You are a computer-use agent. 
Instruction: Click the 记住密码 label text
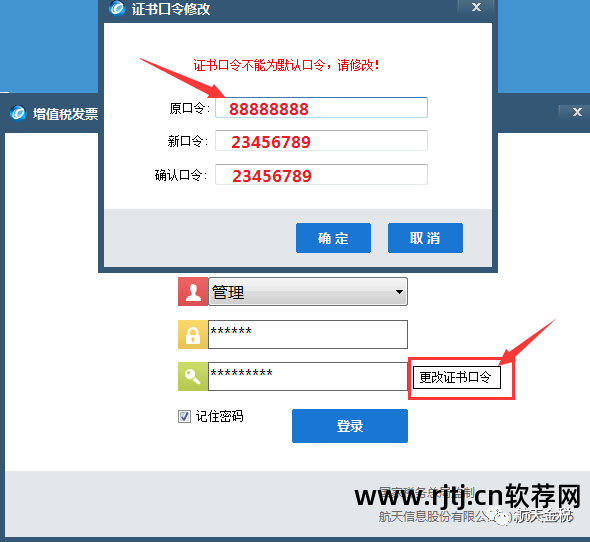pyautogui.click(x=219, y=416)
